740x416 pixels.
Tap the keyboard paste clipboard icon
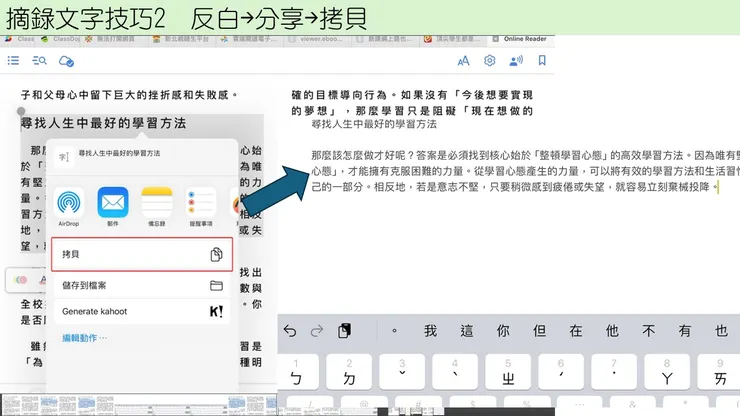(x=345, y=331)
